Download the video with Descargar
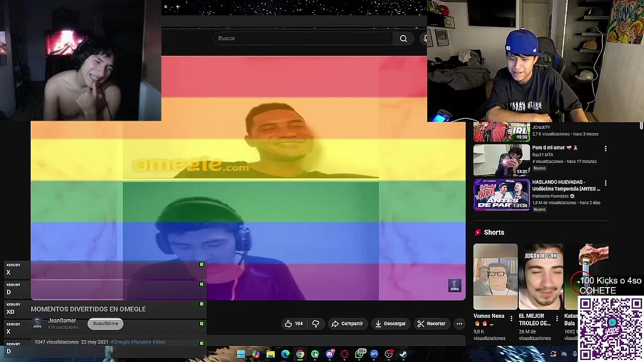This screenshot has height=362, width=644. pos(390,324)
